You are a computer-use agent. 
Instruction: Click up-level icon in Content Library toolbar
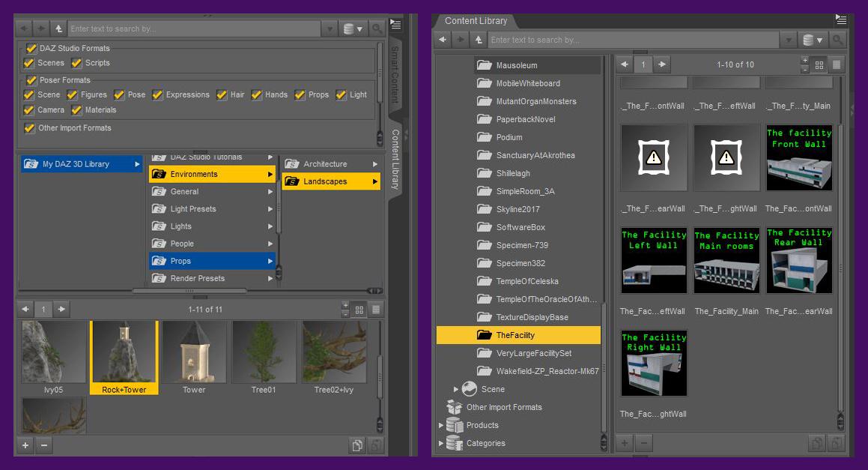click(479, 40)
